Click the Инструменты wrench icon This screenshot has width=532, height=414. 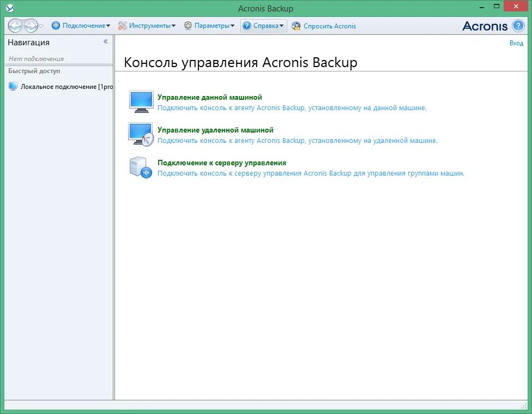[122, 26]
